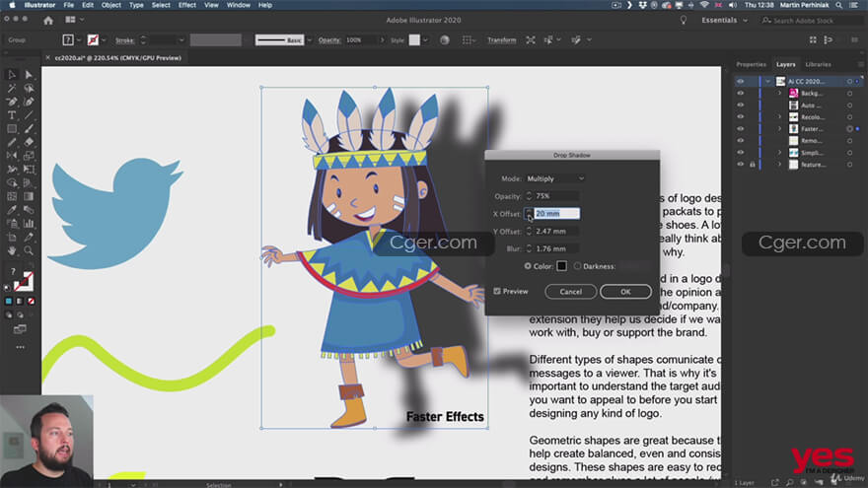Image resolution: width=868 pixels, height=488 pixels.
Task: Select the Magic Wand tool
Action: 12,89
